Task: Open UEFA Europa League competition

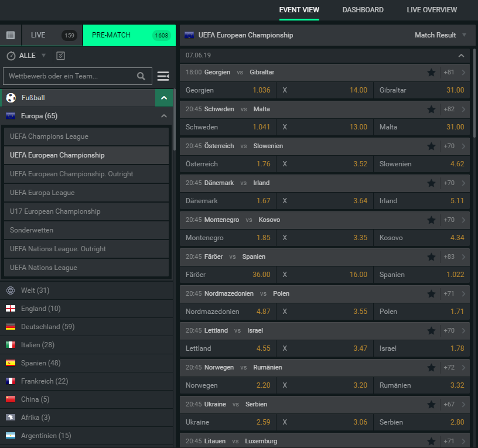Action: pos(87,193)
